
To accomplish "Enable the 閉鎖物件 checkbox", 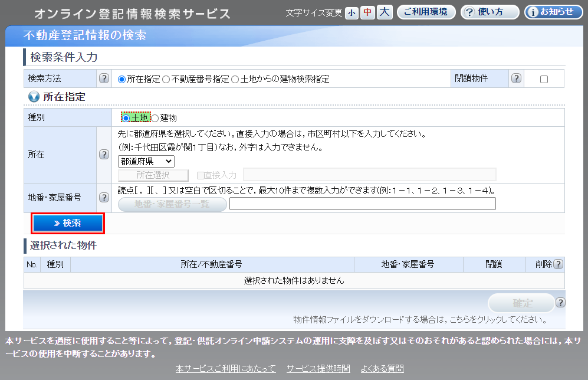I will 544,79.
